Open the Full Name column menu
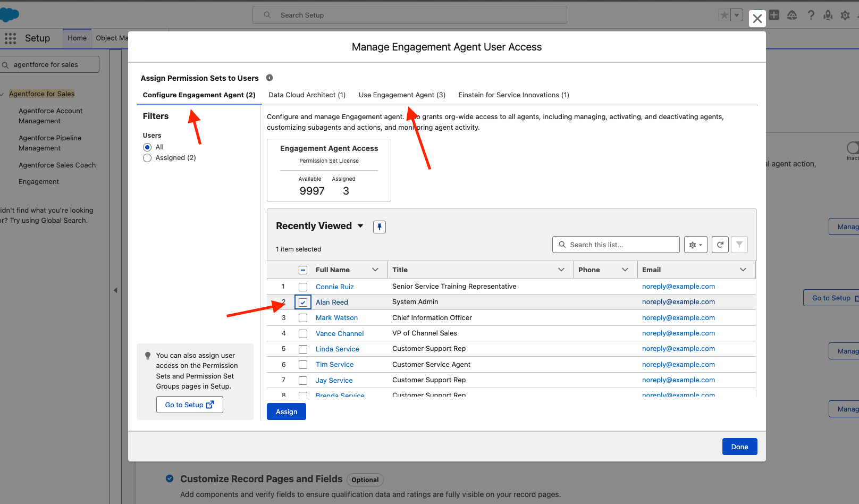 (x=375, y=270)
